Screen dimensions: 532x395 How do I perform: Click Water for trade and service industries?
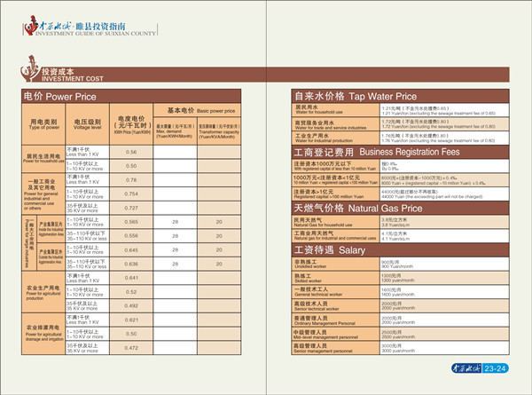(x=335, y=124)
